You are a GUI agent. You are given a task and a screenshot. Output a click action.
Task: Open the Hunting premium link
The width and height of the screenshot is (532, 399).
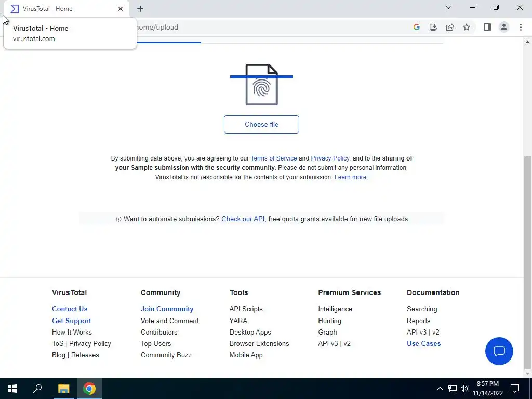(x=329, y=321)
